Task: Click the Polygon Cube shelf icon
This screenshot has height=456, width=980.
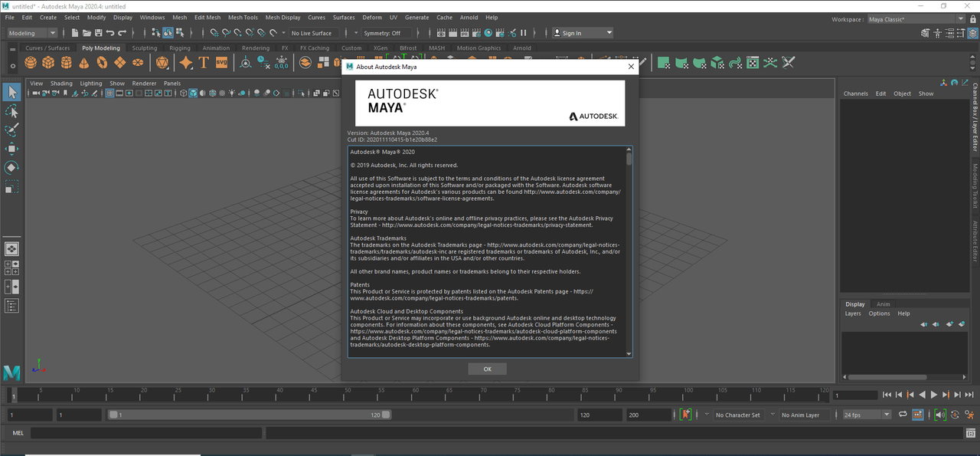Action: coord(48,62)
